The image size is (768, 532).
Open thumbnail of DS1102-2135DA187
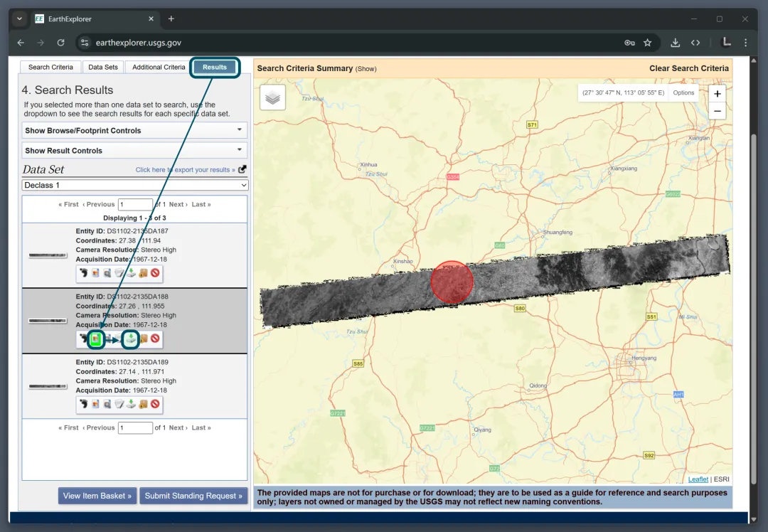(x=48, y=255)
